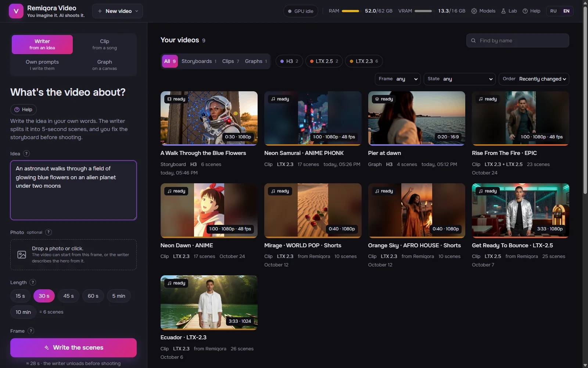Click the GPU idle status indicator
588x368 pixels.
[301, 11]
